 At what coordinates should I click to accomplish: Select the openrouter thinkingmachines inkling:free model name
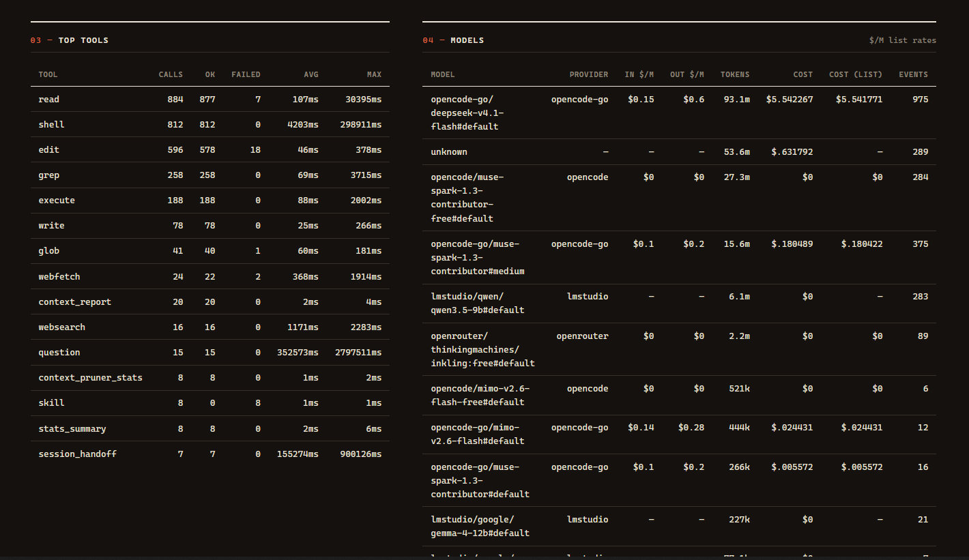pyautogui.click(x=483, y=350)
